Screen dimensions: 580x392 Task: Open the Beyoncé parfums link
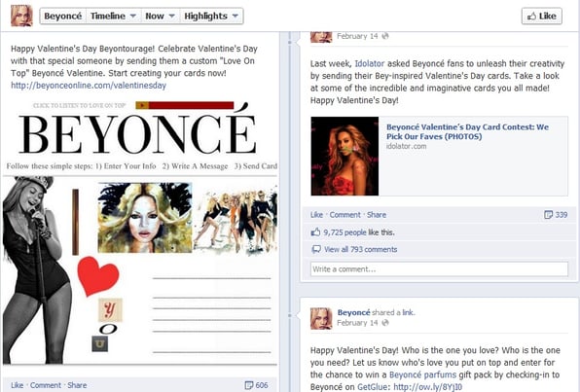(422, 375)
